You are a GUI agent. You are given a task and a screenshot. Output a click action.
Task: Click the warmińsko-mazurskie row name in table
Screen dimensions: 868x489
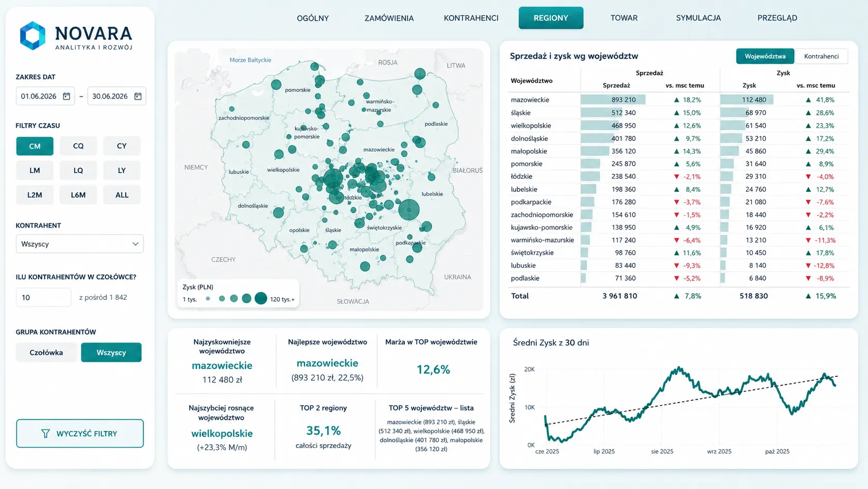(542, 240)
